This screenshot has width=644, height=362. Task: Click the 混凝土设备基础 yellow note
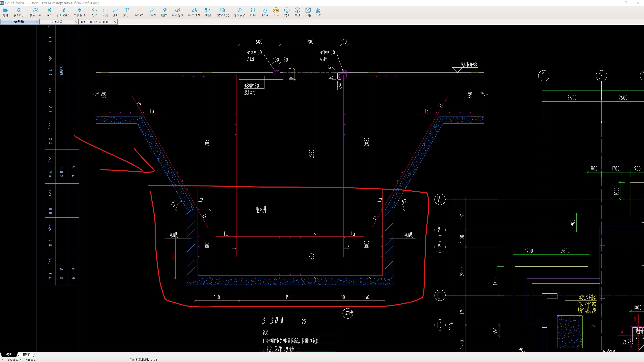(587, 297)
